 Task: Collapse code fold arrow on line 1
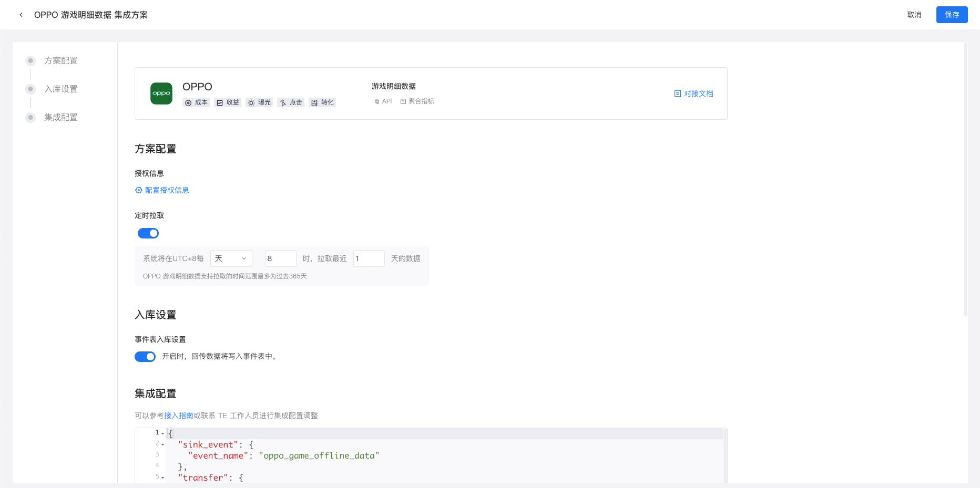point(163,433)
